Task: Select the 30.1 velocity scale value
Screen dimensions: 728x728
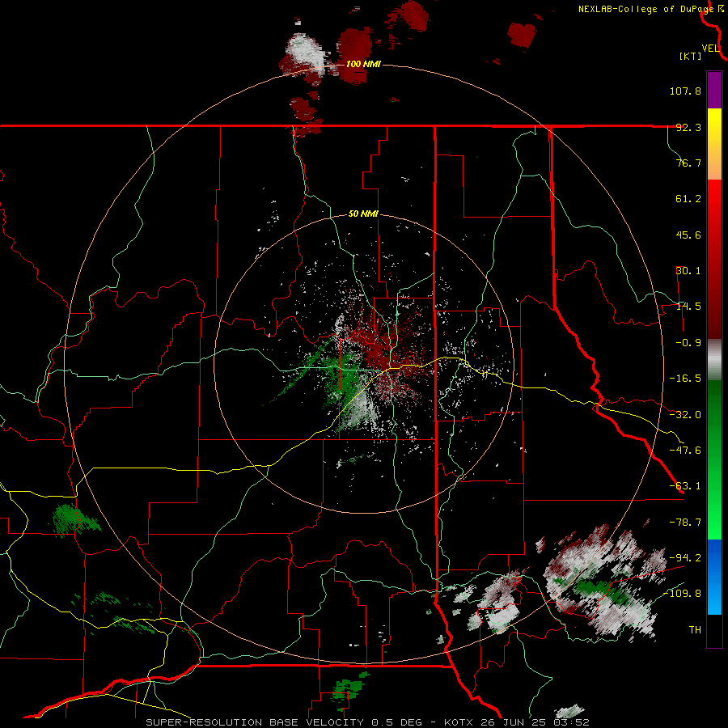Action: point(688,271)
